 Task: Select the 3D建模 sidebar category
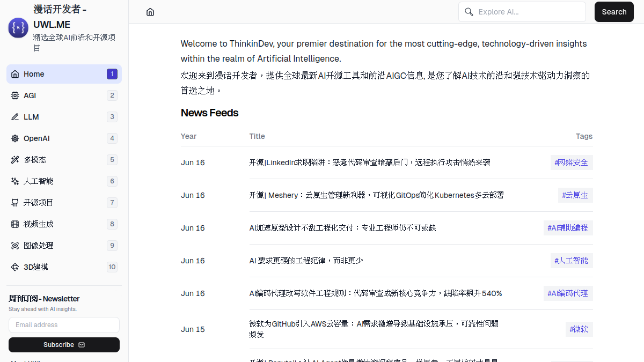pos(64,267)
